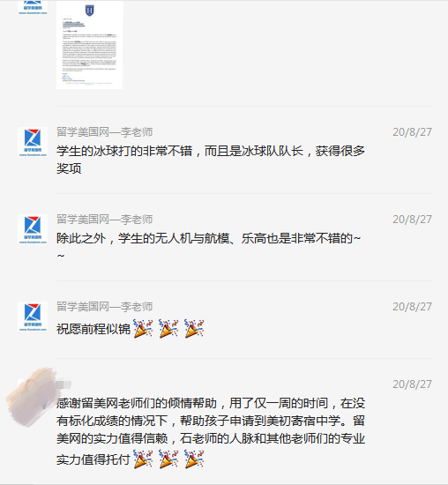Select the message about 无人机与航模、乐高
The width and height of the screenshot is (448, 485).
click(x=209, y=247)
